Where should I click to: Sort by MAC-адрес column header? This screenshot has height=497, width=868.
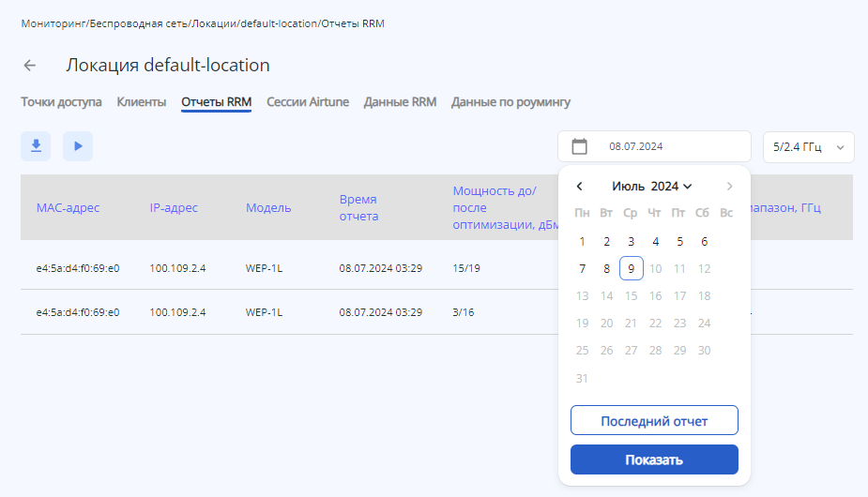(x=68, y=207)
